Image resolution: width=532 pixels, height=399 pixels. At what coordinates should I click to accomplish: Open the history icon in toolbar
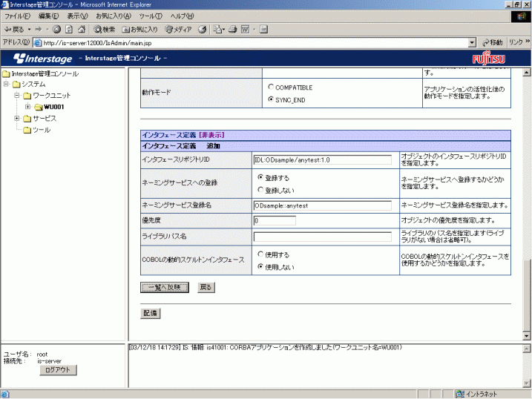[203, 30]
